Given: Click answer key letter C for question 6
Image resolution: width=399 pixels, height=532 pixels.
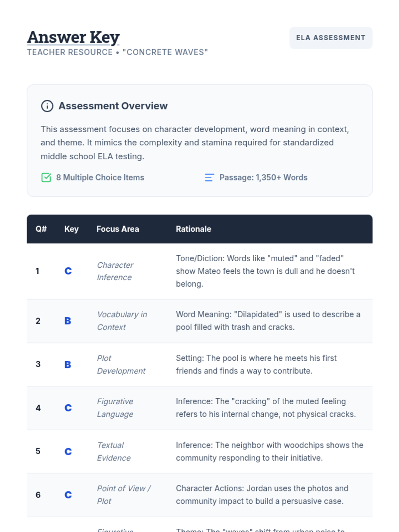Looking at the screenshot, I should pos(68,495).
